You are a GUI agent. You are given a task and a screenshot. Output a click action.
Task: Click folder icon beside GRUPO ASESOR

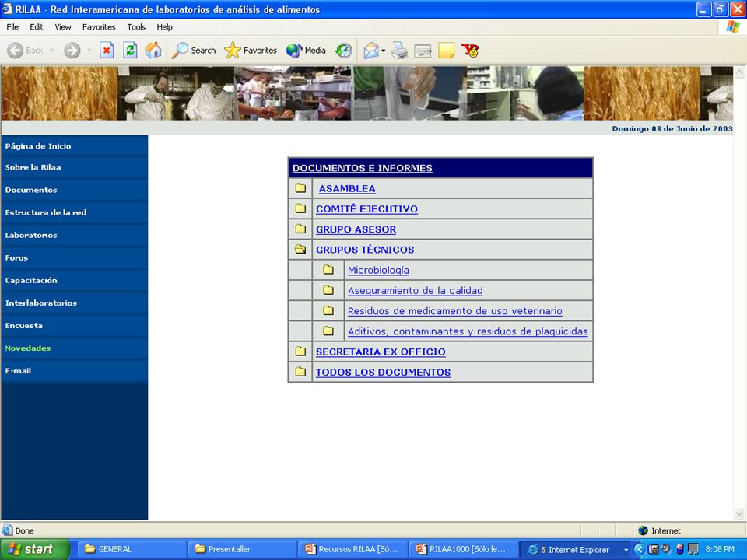point(300,229)
